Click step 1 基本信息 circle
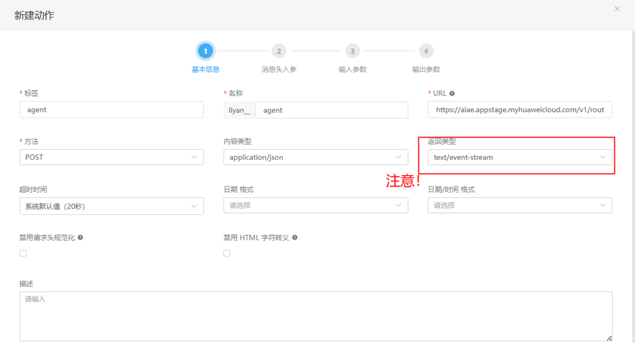Screen dimensions: 635x364 click(x=205, y=51)
